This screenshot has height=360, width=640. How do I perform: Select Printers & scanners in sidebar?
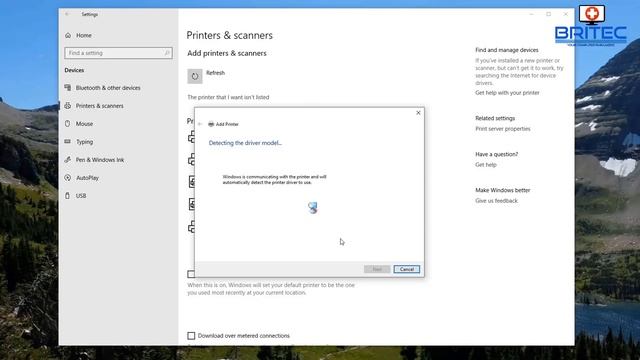pyautogui.click(x=99, y=106)
